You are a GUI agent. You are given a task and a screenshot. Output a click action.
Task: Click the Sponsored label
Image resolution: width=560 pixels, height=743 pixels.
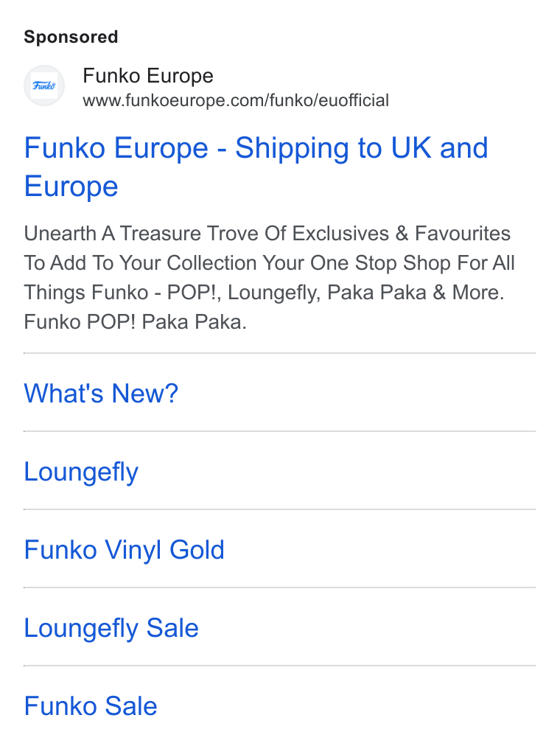(x=71, y=37)
